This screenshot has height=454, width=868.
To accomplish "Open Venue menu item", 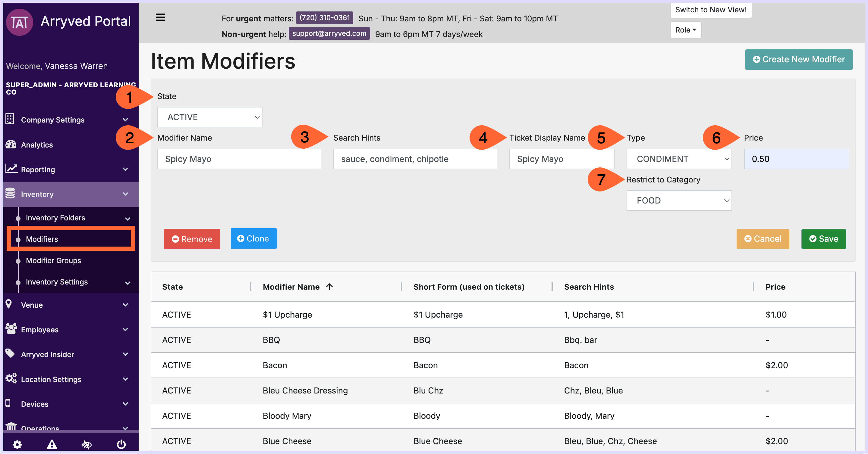I will [32, 305].
